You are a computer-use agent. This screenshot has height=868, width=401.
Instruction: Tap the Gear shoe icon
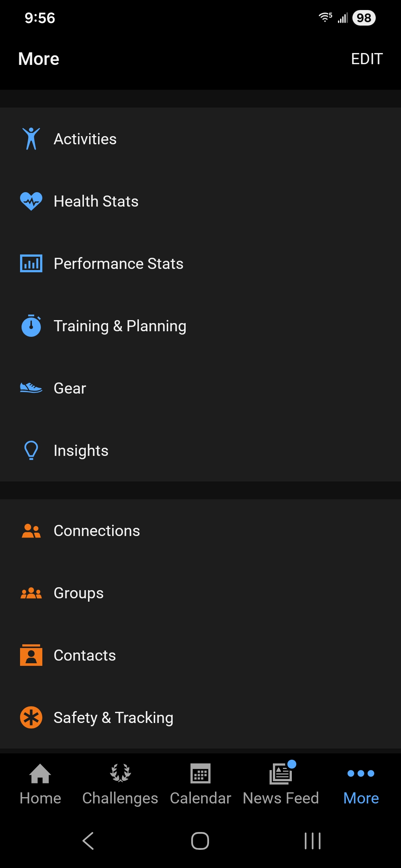tap(31, 388)
